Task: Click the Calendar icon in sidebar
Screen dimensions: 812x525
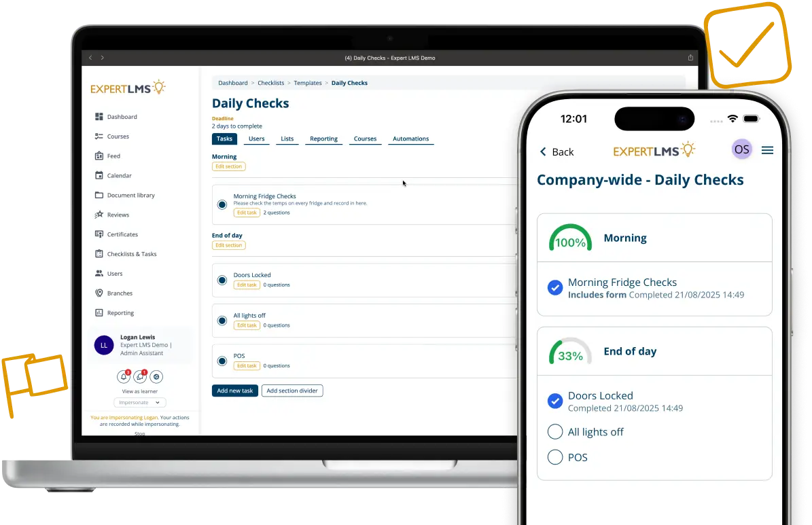Action: (99, 176)
